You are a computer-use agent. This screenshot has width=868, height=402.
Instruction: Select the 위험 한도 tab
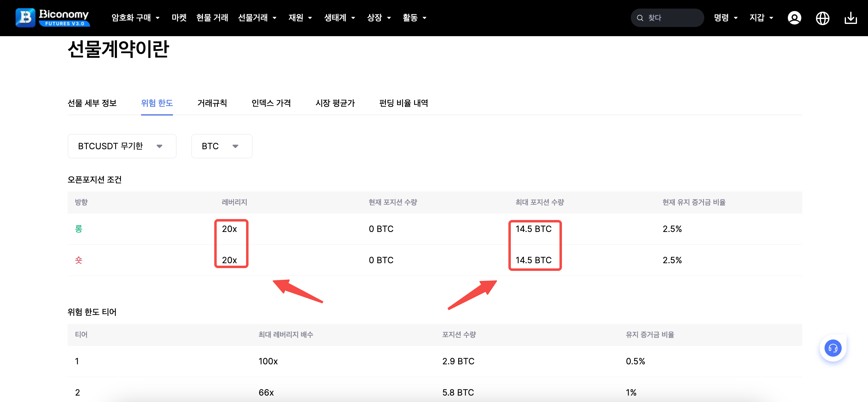[157, 103]
